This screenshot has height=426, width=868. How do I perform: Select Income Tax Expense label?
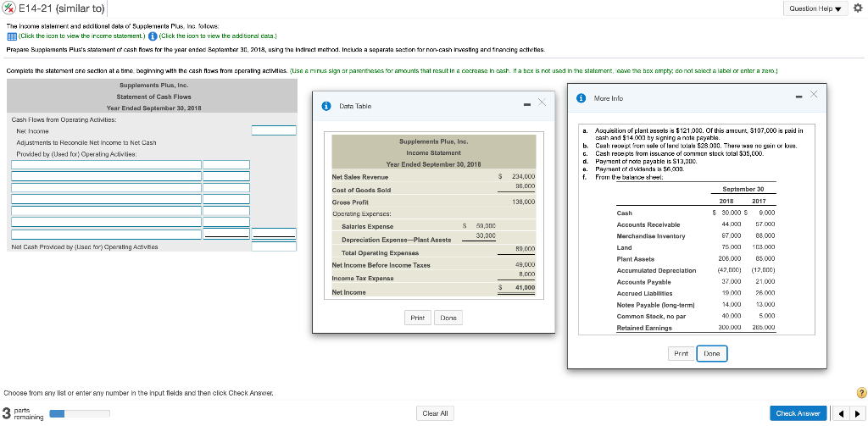pyautogui.click(x=361, y=279)
